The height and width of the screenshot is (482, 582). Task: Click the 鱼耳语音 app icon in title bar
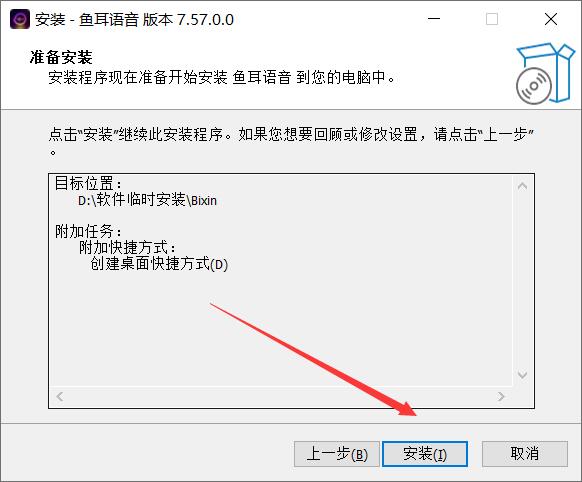[x=20, y=19]
